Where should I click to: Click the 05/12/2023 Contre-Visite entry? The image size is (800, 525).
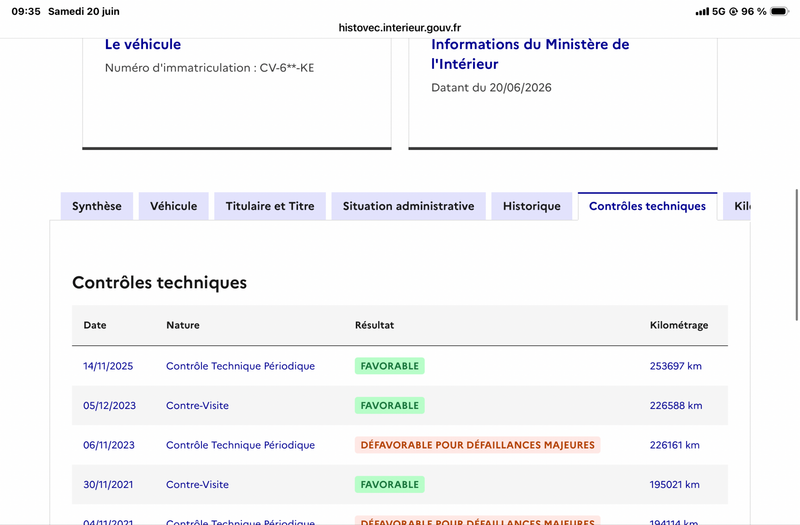click(x=197, y=406)
